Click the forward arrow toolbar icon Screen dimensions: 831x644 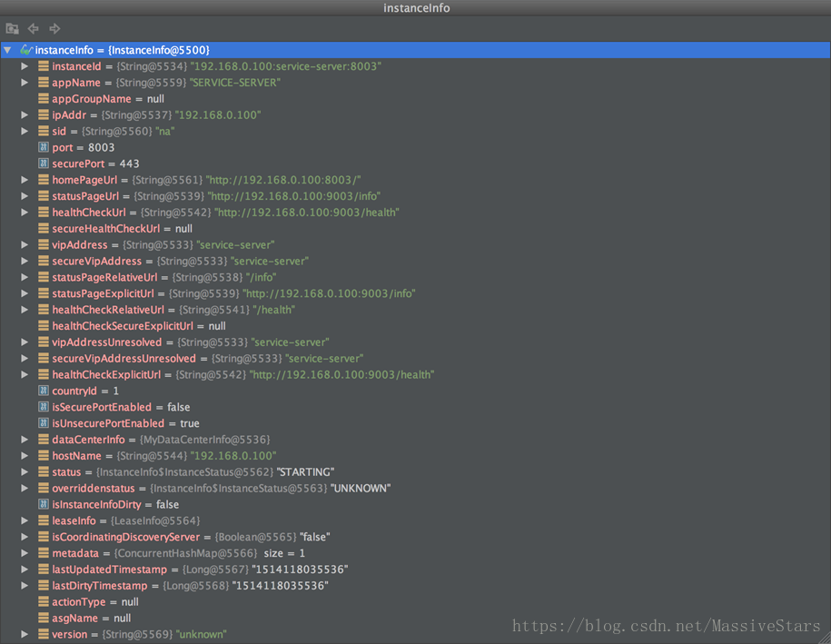[54, 29]
